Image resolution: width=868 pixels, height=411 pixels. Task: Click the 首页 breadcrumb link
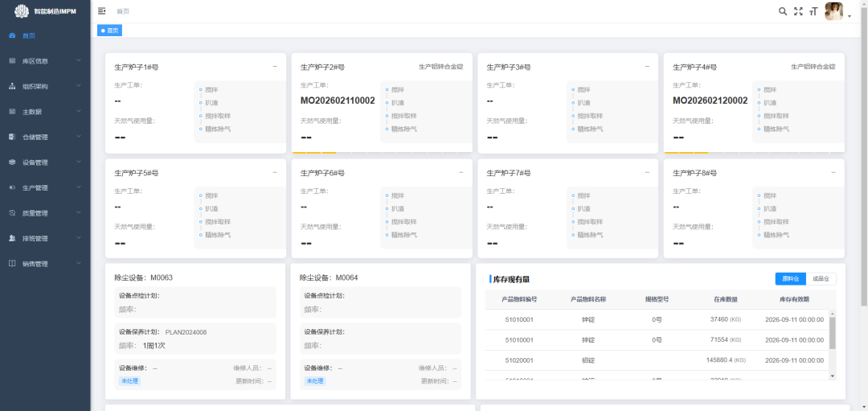[123, 11]
